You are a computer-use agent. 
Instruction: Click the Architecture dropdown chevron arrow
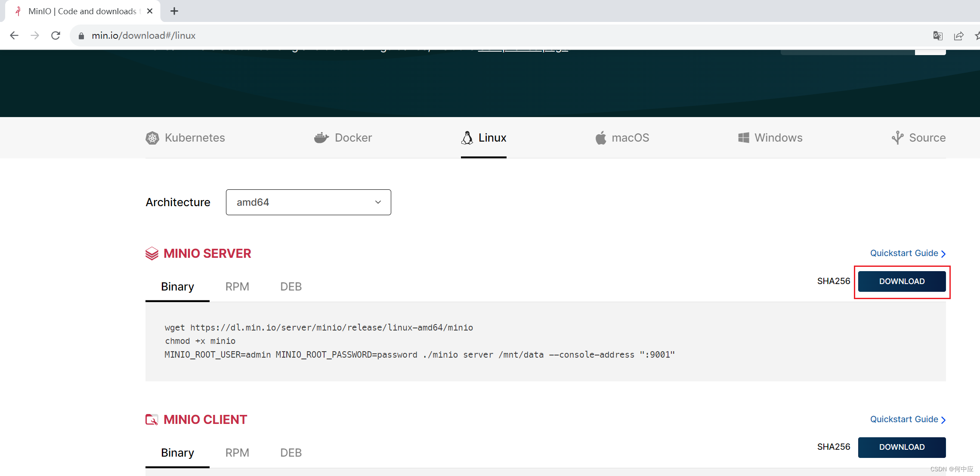[378, 202]
